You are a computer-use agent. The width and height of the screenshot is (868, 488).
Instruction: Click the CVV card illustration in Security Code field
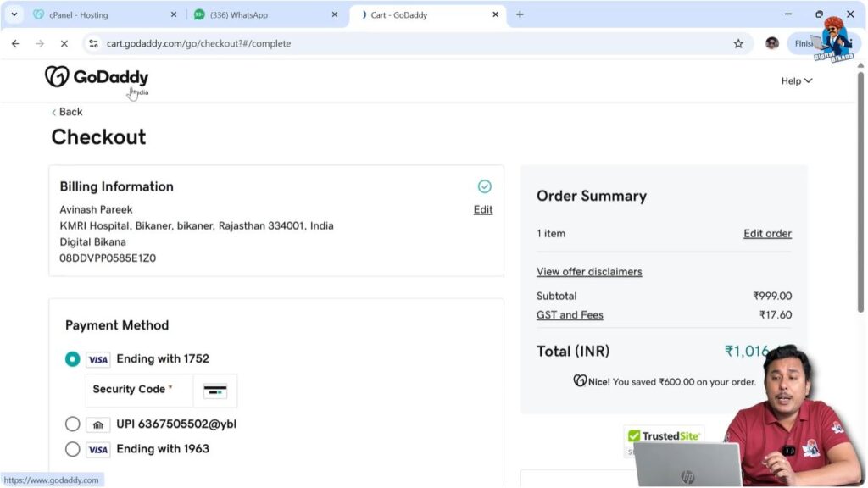[215, 390]
